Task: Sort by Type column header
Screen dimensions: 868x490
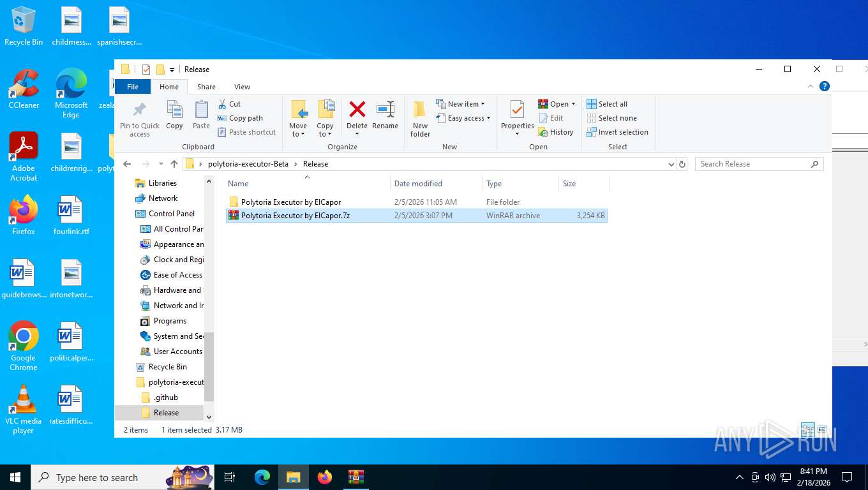Action: pyautogui.click(x=520, y=183)
